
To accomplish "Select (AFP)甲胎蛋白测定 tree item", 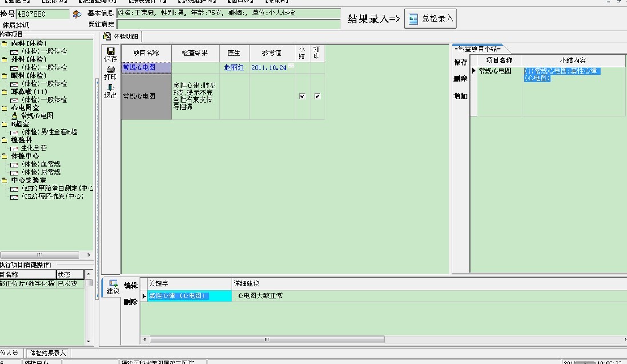I will tap(57, 188).
